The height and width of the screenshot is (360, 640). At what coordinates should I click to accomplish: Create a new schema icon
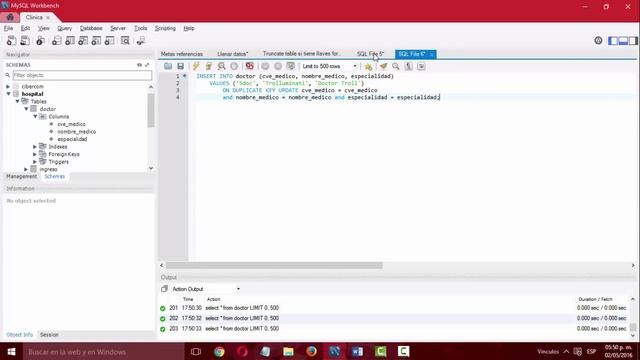(x=56, y=40)
